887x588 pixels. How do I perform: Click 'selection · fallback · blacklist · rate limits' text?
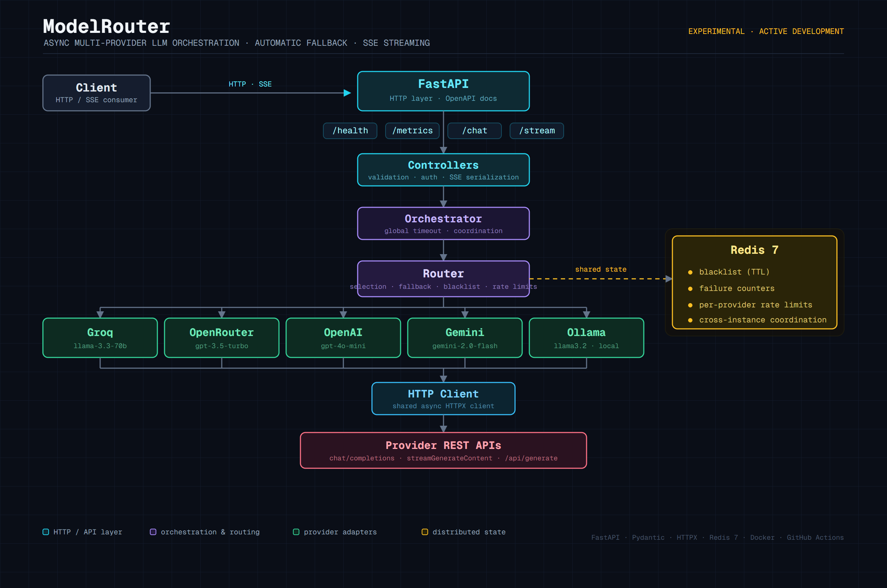coord(443,287)
